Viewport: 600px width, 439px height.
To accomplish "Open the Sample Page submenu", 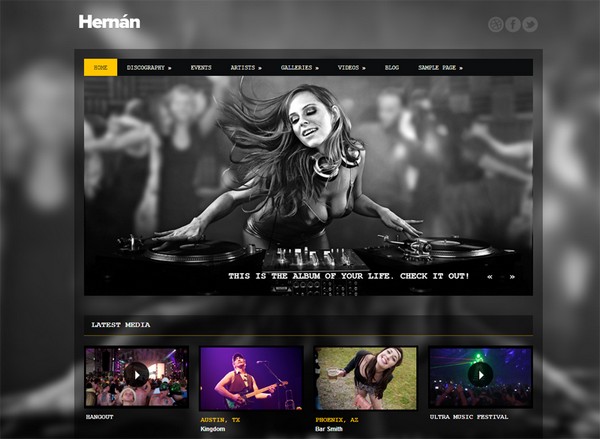I will pos(440,68).
